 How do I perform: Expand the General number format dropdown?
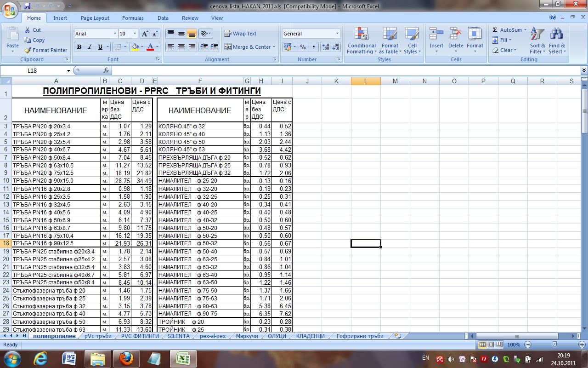click(337, 34)
